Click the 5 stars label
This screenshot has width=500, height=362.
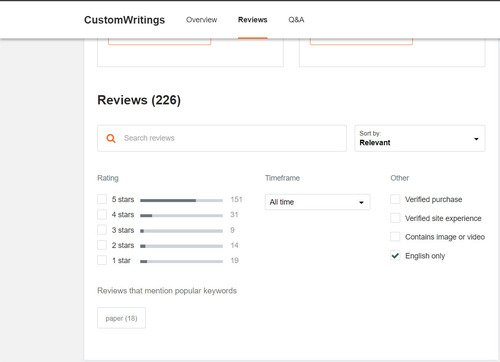click(x=123, y=199)
